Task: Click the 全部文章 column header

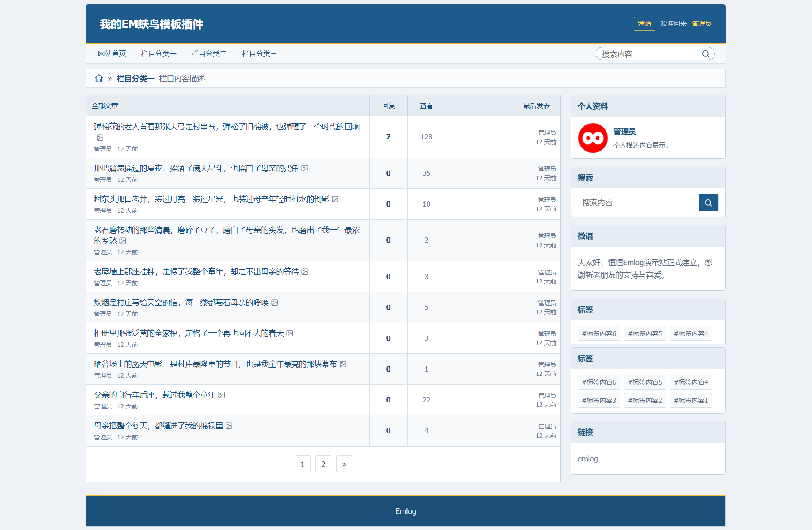Action: (x=105, y=106)
